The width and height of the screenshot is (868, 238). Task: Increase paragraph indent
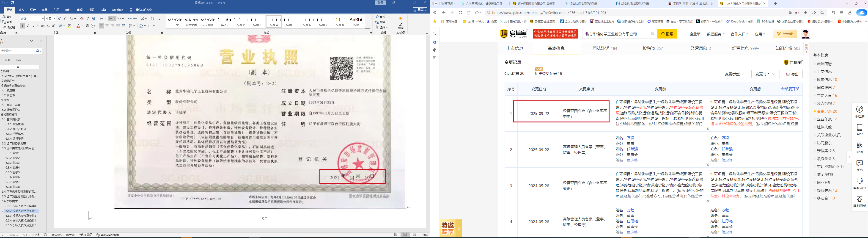coord(135,19)
